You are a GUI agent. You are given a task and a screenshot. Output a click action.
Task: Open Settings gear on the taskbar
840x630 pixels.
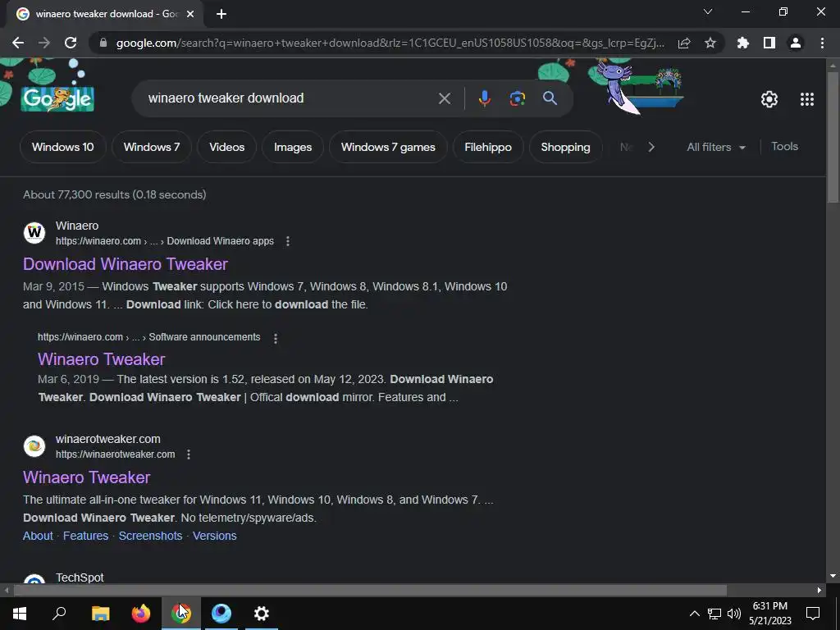(262, 614)
